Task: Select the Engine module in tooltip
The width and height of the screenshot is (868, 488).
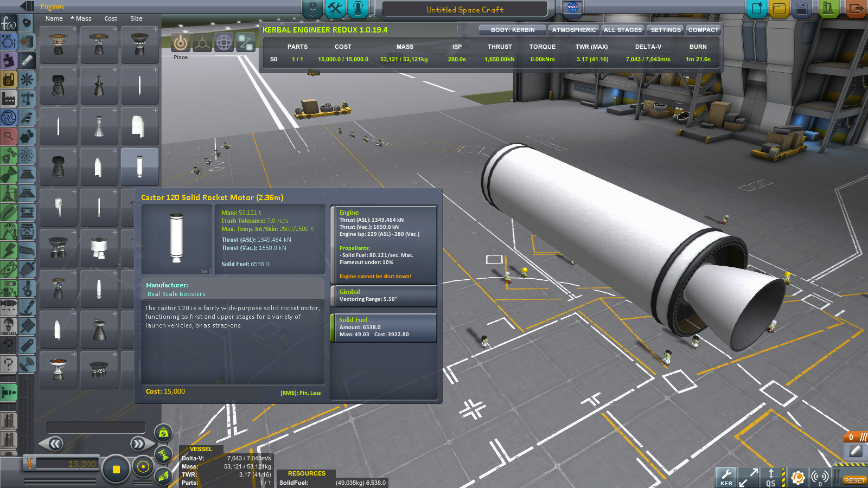Action: (x=384, y=245)
